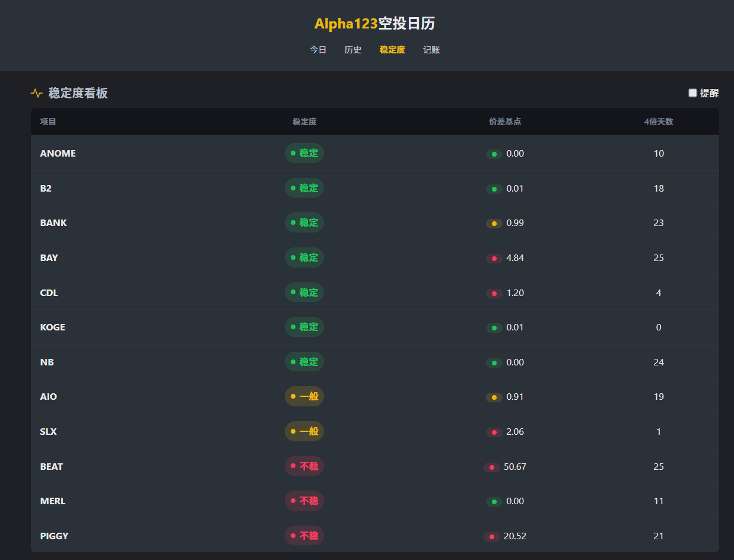This screenshot has height=560, width=734.
Task: Select the active 稳定度 tab
Action: [x=392, y=50]
